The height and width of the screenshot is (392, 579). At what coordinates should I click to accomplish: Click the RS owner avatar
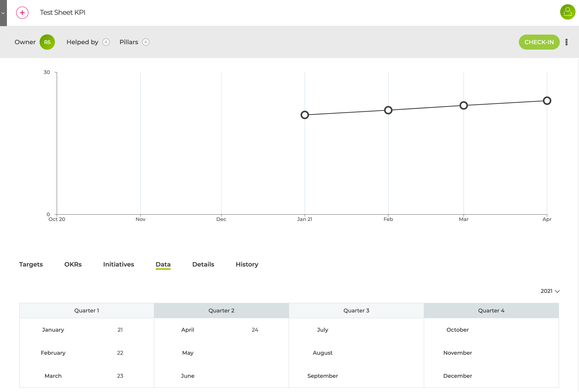[x=47, y=42]
